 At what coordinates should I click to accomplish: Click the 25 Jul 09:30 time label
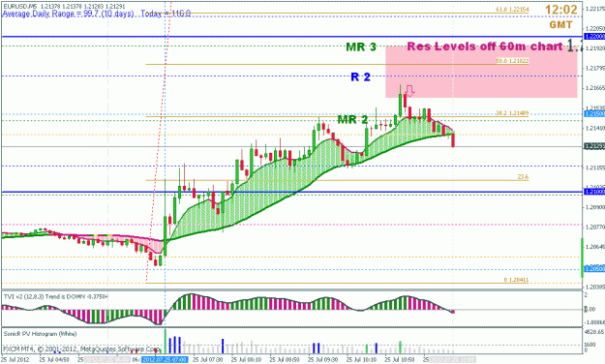click(323, 360)
